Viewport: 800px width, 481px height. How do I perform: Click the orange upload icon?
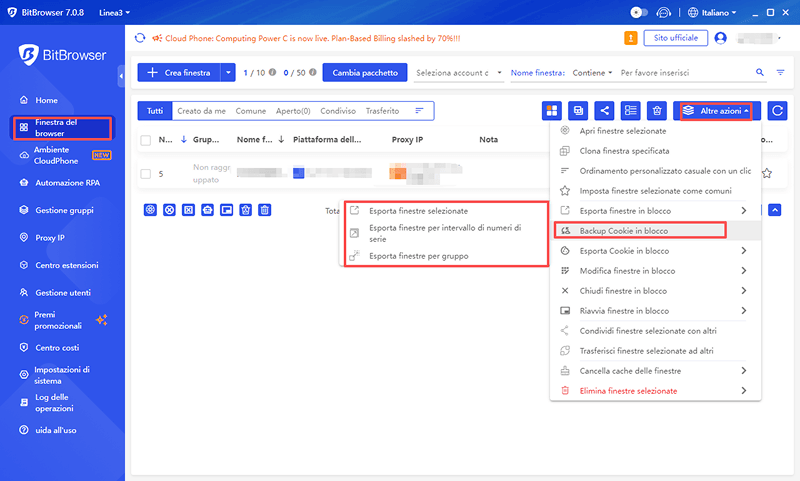[631, 38]
